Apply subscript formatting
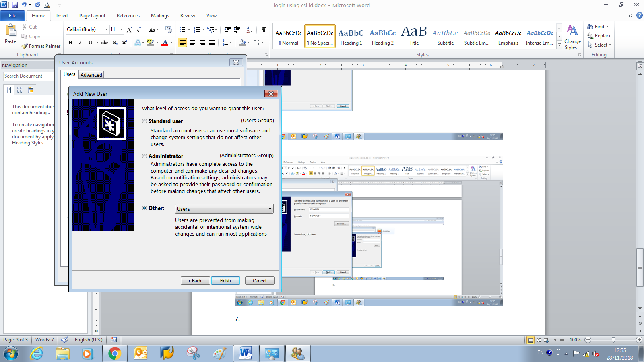 click(x=115, y=43)
